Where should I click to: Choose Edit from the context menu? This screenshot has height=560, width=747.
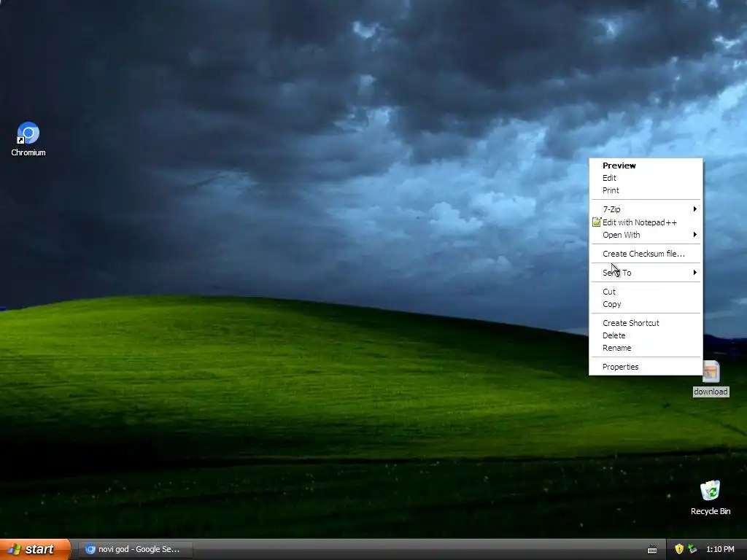pyautogui.click(x=646, y=178)
